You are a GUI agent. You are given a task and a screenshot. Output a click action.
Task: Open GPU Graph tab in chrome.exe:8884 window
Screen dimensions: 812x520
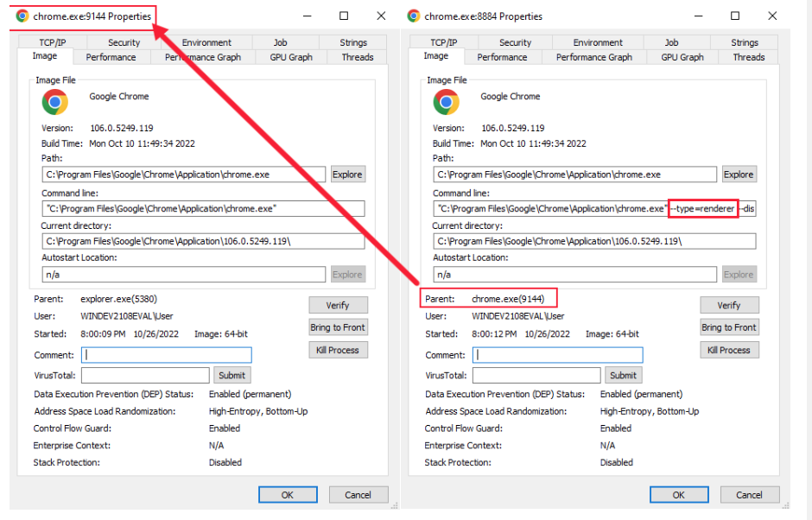click(682, 57)
